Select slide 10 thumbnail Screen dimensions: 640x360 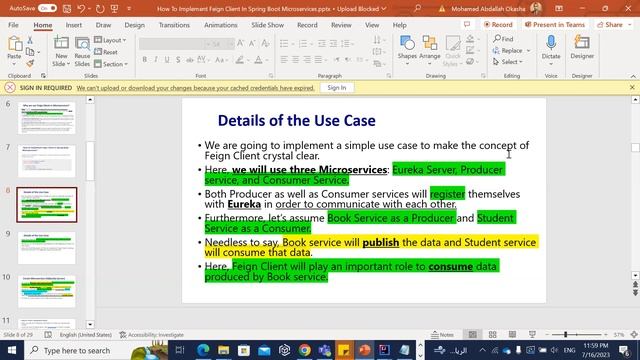[x=47, y=291]
